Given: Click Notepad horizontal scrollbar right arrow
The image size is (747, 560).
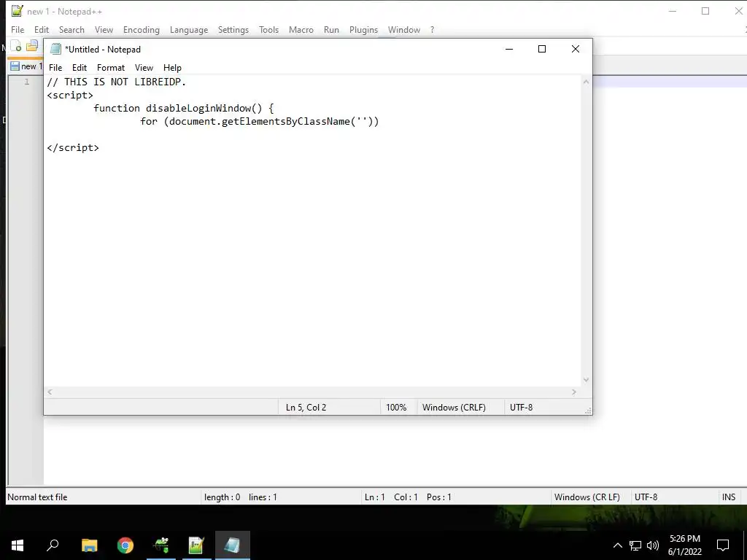Looking at the screenshot, I should [574, 392].
